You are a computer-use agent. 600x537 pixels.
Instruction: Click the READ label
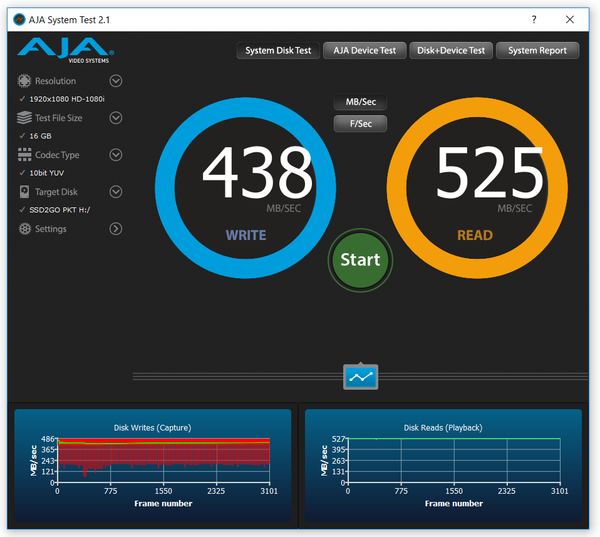[x=475, y=235]
